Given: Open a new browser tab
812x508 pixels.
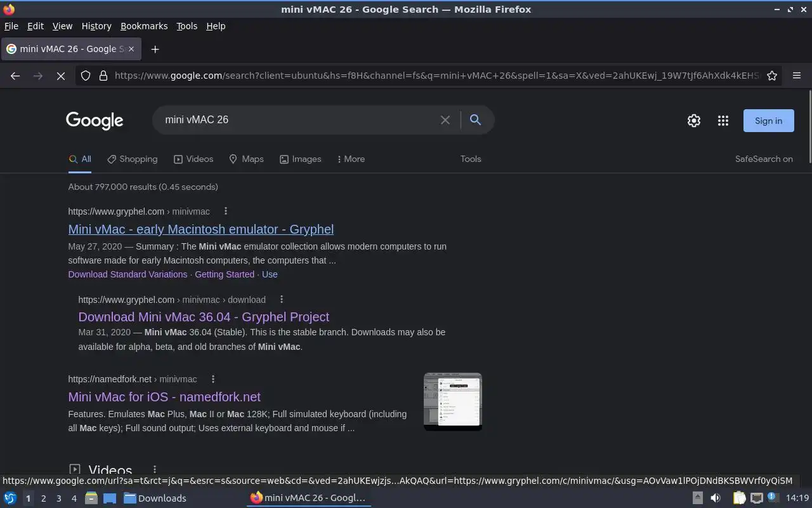Looking at the screenshot, I should click(155, 49).
